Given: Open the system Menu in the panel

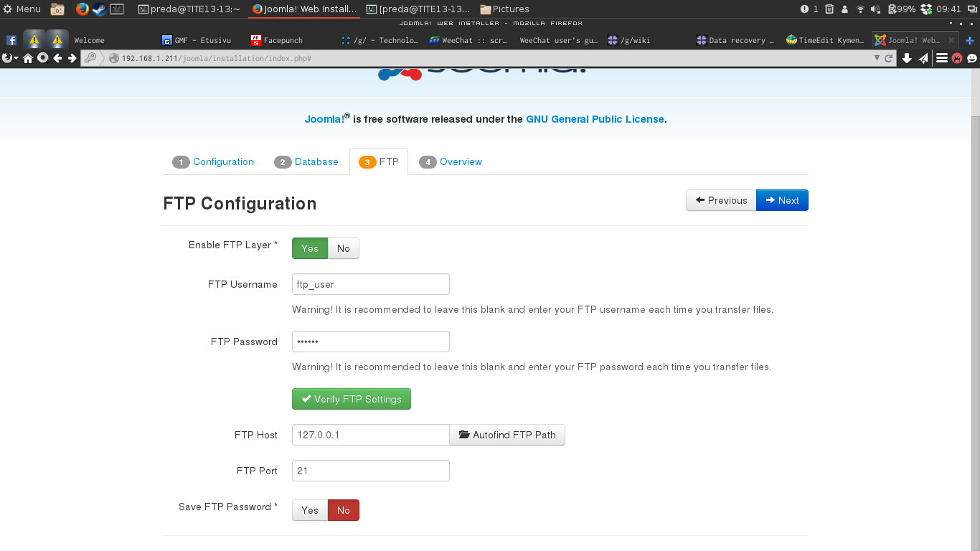Looking at the screenshot, I should 22,9.
